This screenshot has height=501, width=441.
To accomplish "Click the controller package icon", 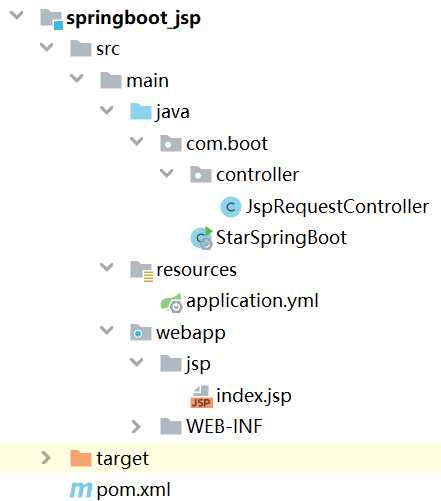I will click(201, 175).
